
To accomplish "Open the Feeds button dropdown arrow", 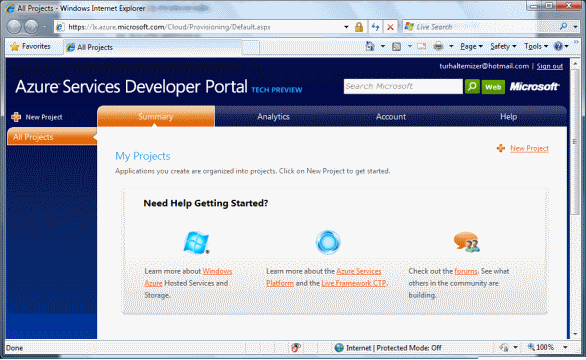I will (410, 46).
